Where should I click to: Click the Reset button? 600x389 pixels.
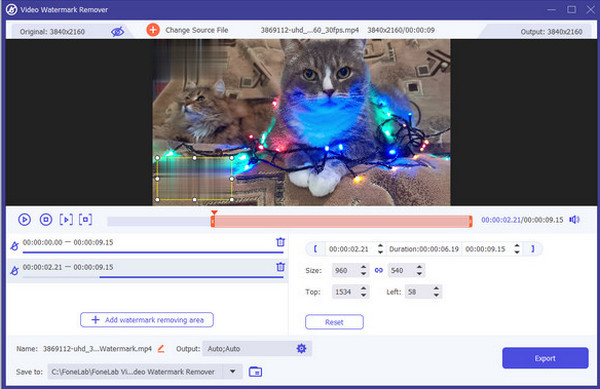(x=334, y=322)
